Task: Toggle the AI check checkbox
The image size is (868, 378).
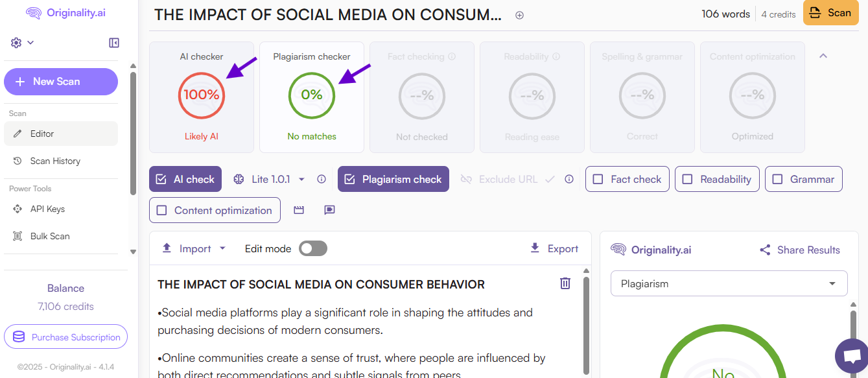Action: coord(185,180)
